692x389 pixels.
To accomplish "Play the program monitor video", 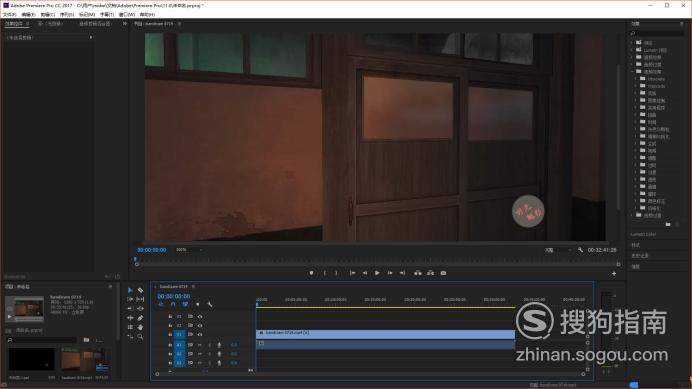I will 377,273.
